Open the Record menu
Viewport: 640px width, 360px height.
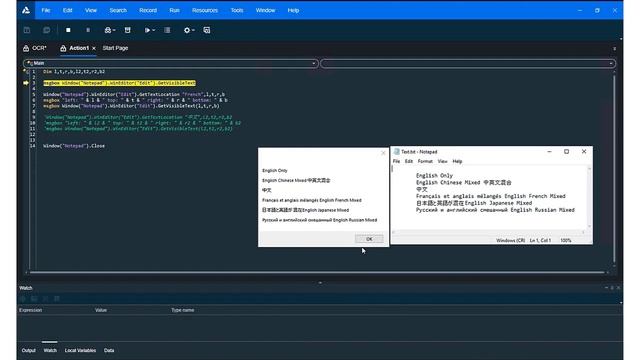(x=148, y=10)
